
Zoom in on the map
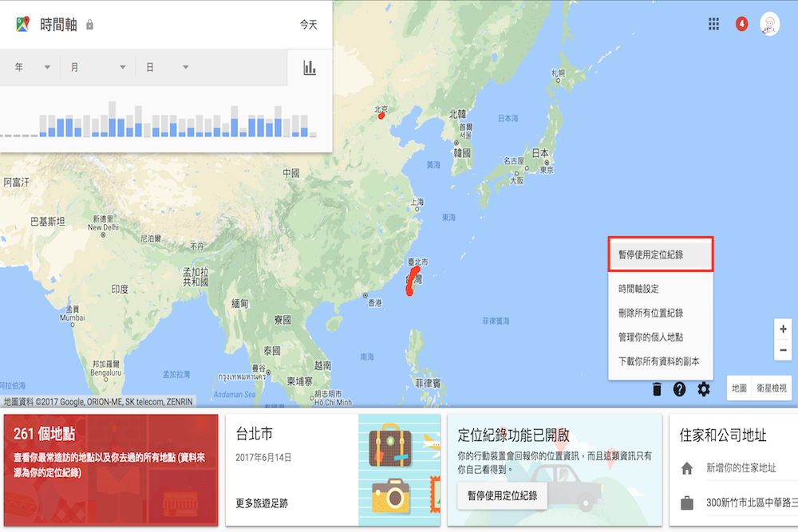[782, 329]
